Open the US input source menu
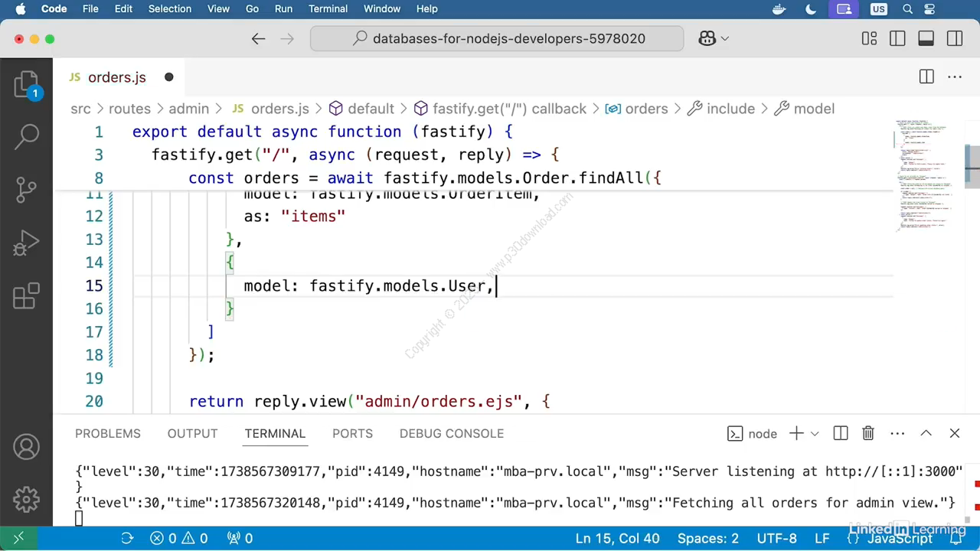This screenshot has height=551, width=980. click(878, 9)
